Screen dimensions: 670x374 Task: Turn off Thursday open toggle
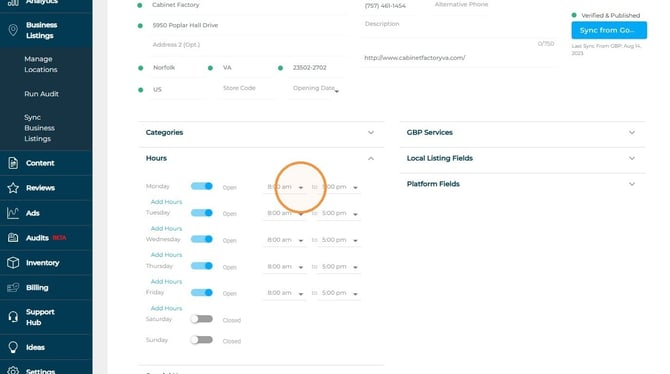pyautogui.click(x=202, y=266)
